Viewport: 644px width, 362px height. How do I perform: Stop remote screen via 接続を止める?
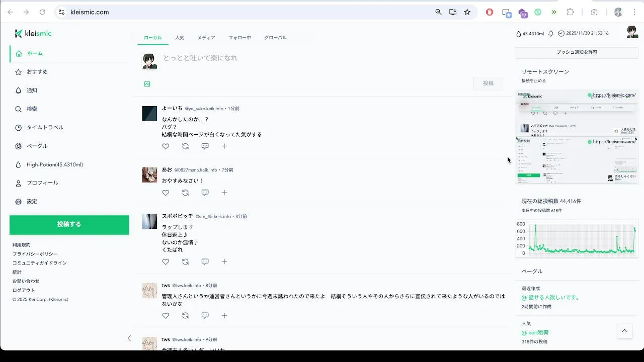click(533, 80)
